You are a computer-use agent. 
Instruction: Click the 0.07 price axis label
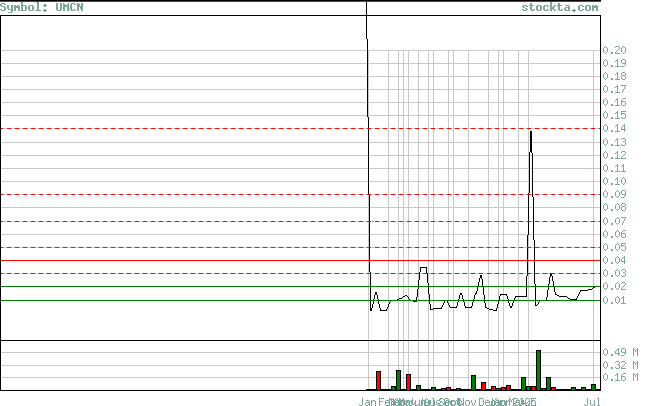614,221
